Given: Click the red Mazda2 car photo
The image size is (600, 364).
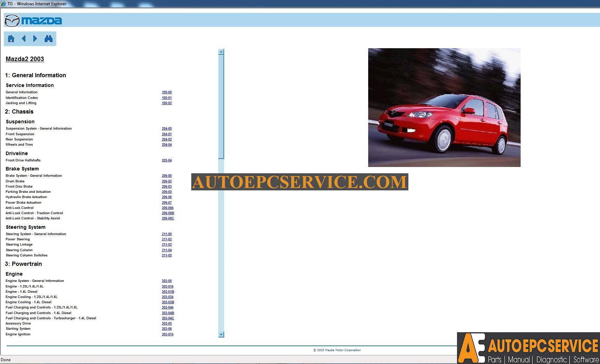Looking at the screenshot, I should pyautogui.click(x=444, y=108).
